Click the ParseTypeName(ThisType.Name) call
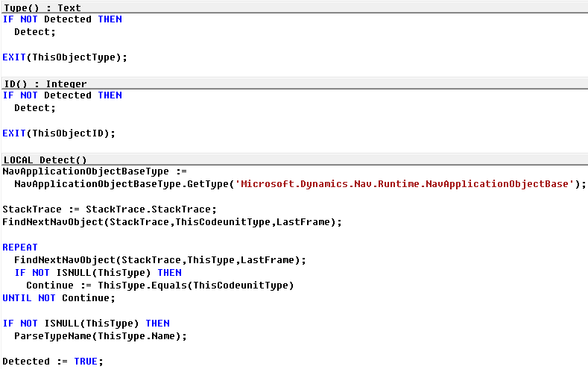This screenshot has height=369, width=588. [x=101, y=336]
